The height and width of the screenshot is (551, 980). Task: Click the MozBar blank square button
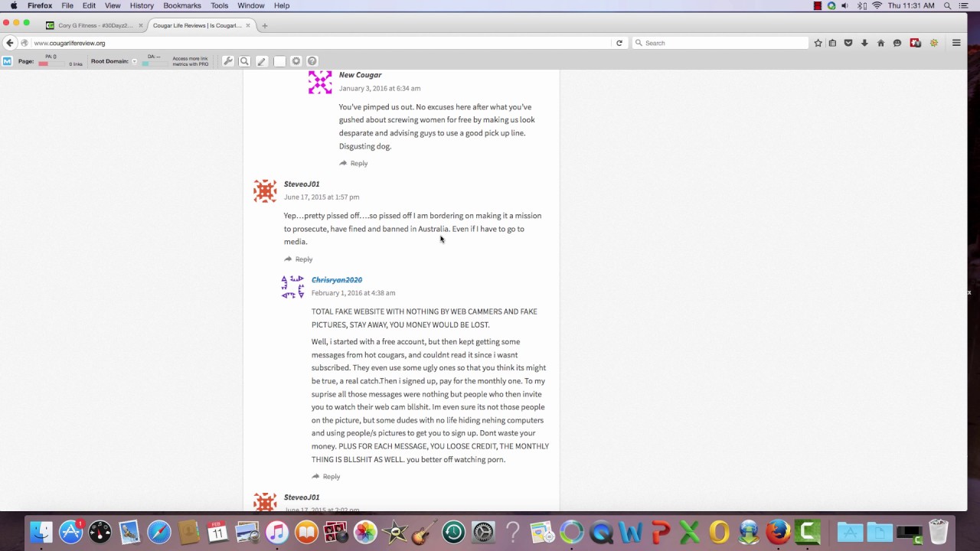point(279,61)
